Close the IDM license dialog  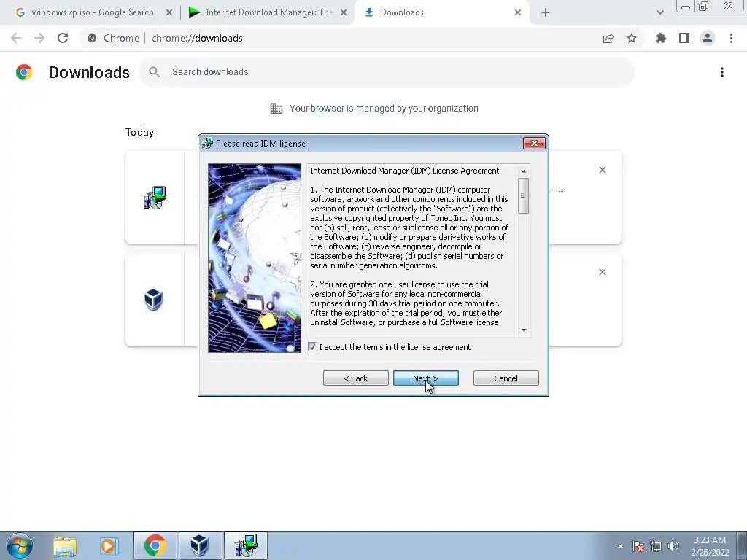534,144
